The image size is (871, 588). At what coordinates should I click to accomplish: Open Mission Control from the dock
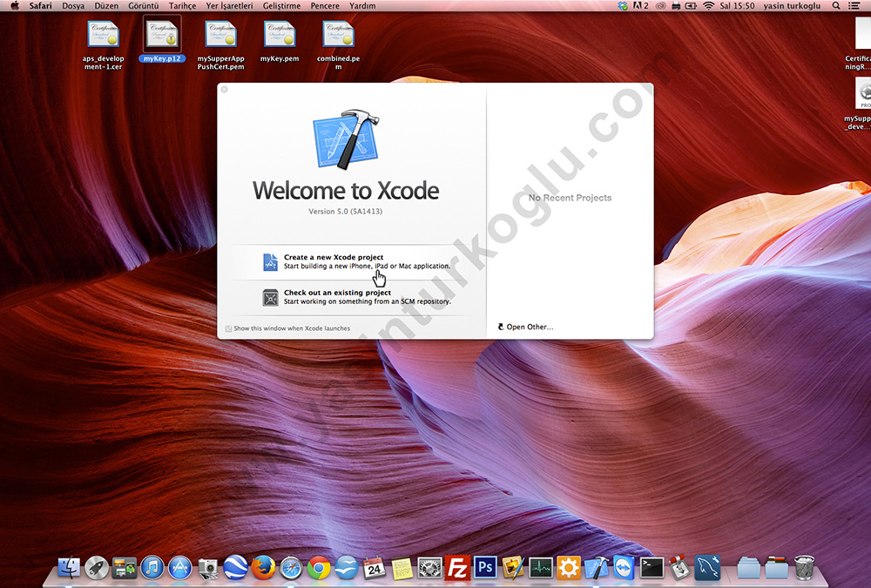click(125, 567)
